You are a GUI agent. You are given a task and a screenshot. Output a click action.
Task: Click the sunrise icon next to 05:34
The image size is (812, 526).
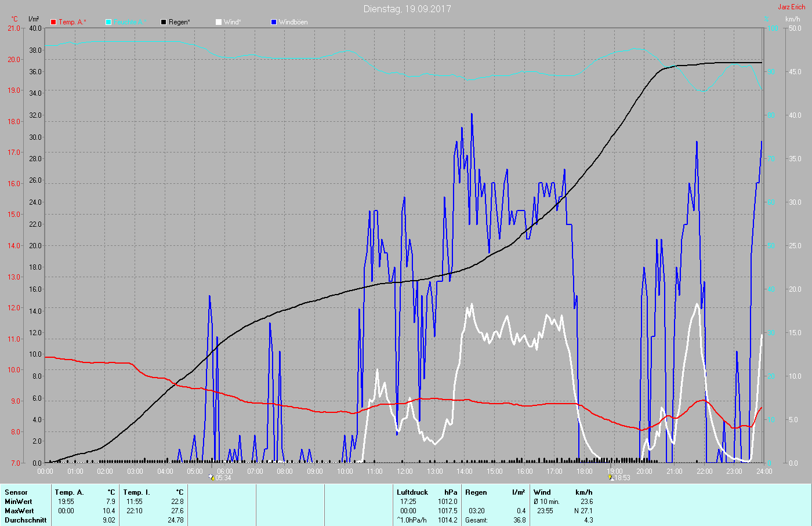point(212,477)
